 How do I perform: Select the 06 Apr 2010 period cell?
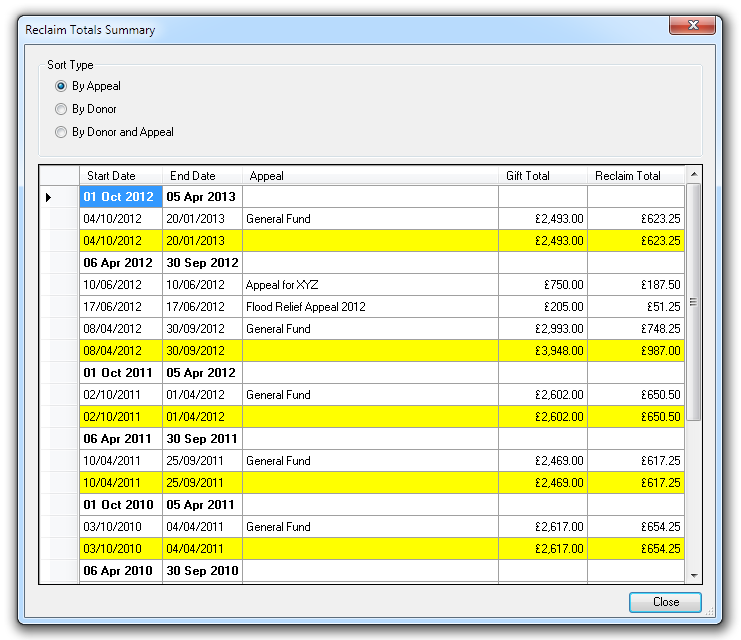point(121,571)
